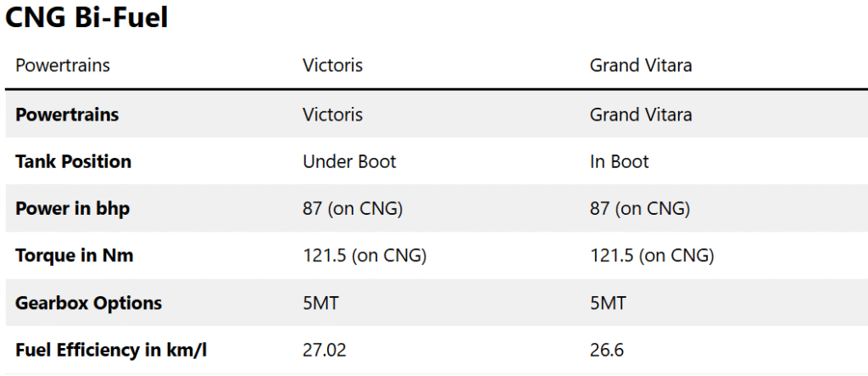
Task: Click the Grand Vitara 5MT gearbox cell
Action: point(608,303)
